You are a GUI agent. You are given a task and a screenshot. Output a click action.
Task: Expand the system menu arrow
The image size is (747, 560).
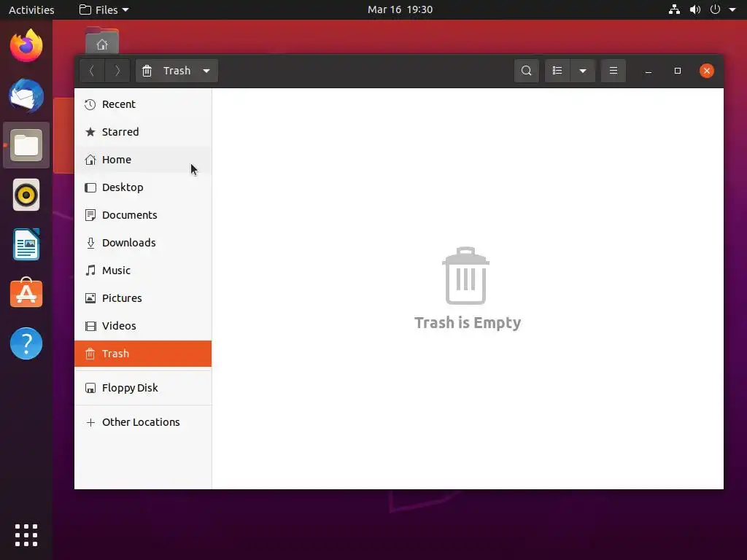[x=732, y=9]
